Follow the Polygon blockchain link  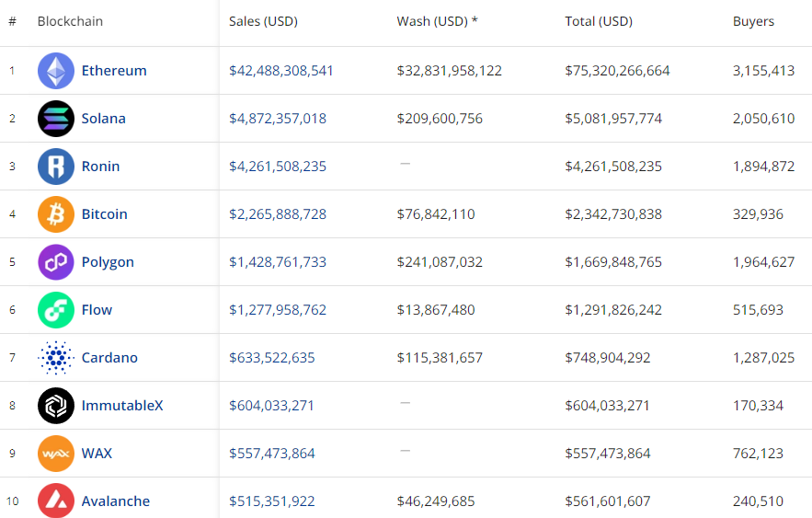(108, 262)
